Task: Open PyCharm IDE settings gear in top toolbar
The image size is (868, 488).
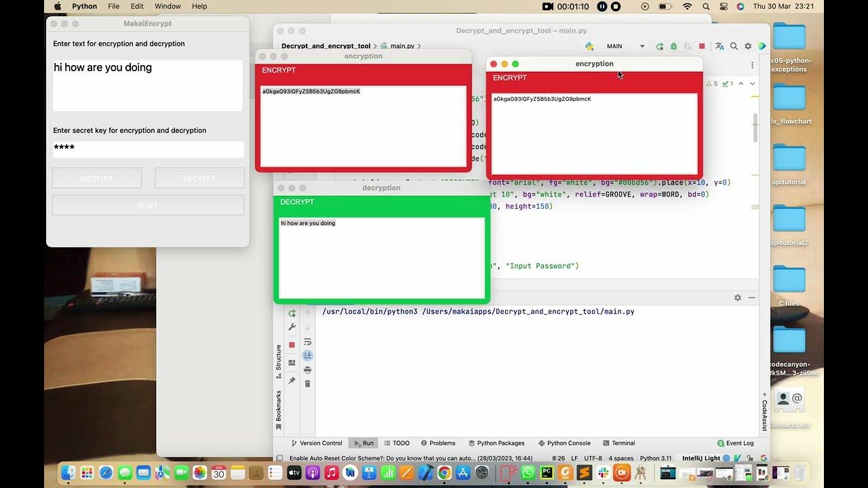Action: tap(748, 46)
